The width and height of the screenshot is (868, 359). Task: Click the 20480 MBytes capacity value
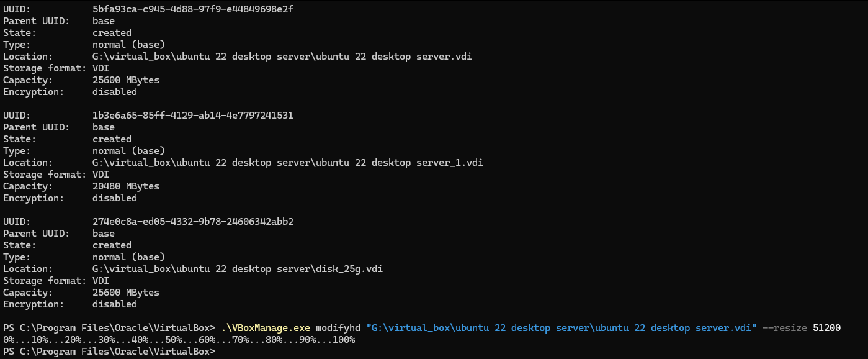tap(125, 186)
